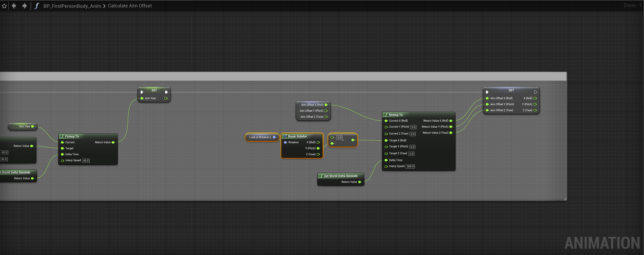Click Return Value X (Roll) output pin
This screenshot has height=255, width=644.
[x=451, y=121]
